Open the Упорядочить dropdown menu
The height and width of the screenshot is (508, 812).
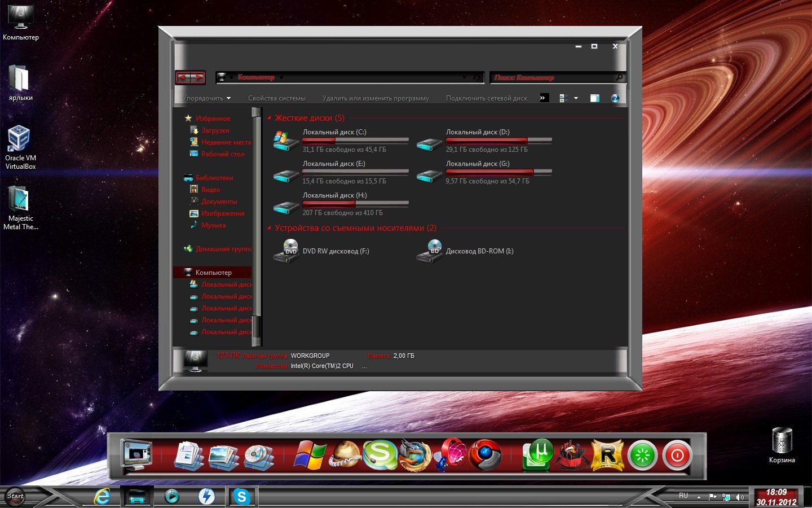coord(206,98)
